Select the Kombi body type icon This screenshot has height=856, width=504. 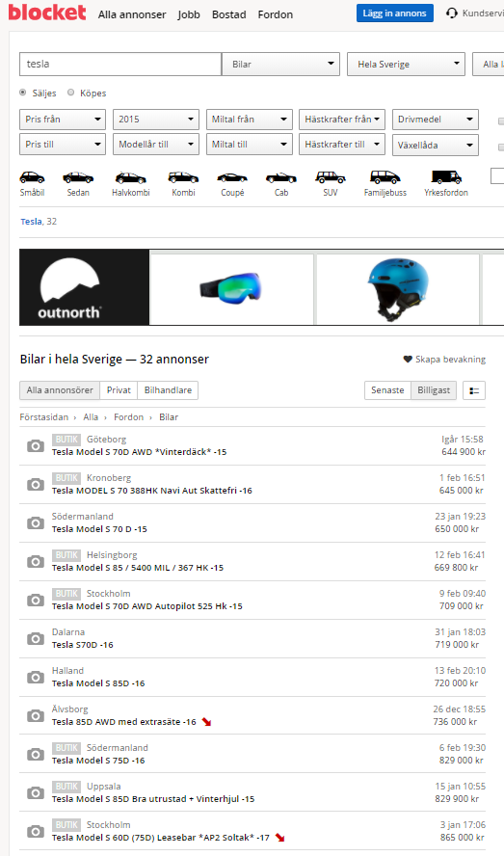coord(183,177)
